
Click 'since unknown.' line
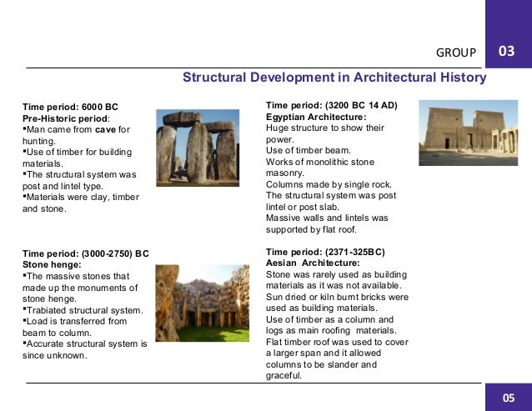pos(55,355)
